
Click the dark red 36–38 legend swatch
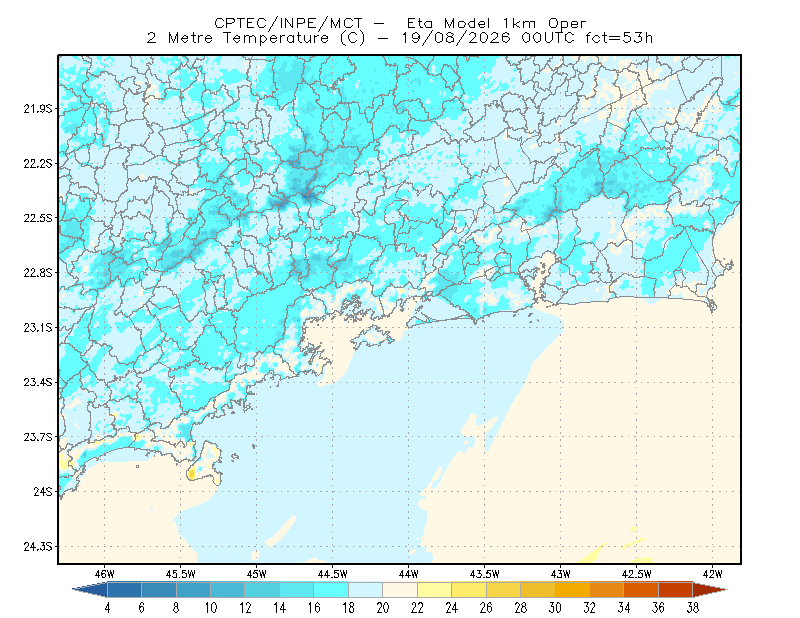pyautogui.click(x=676, y=590)
